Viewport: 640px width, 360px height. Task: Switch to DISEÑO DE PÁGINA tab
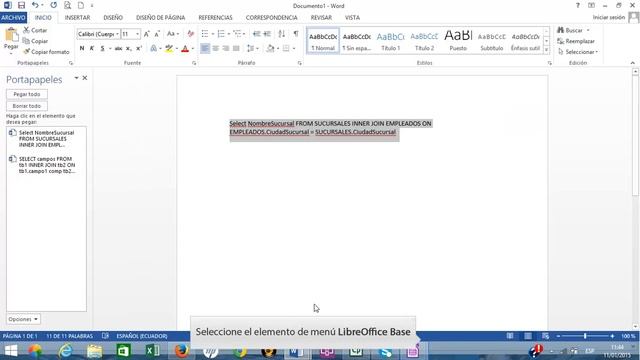(160, 18)
